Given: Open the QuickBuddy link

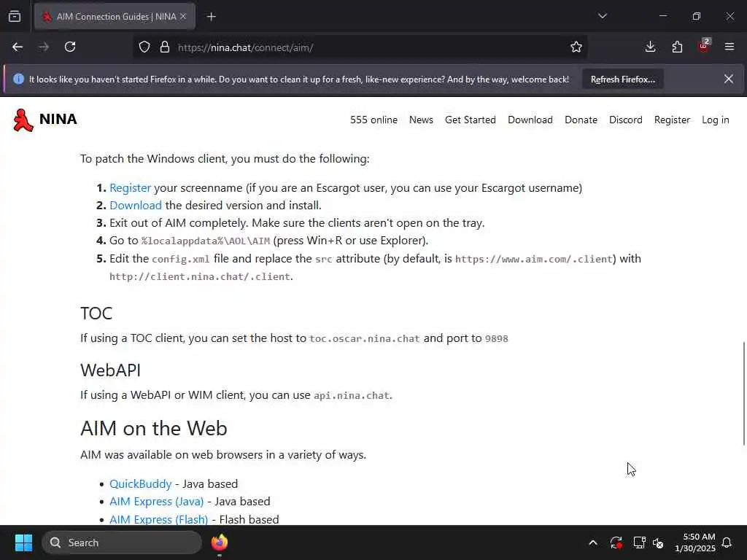Looking at the screenshot, I should pyautogui.click(x=141, y=484).
